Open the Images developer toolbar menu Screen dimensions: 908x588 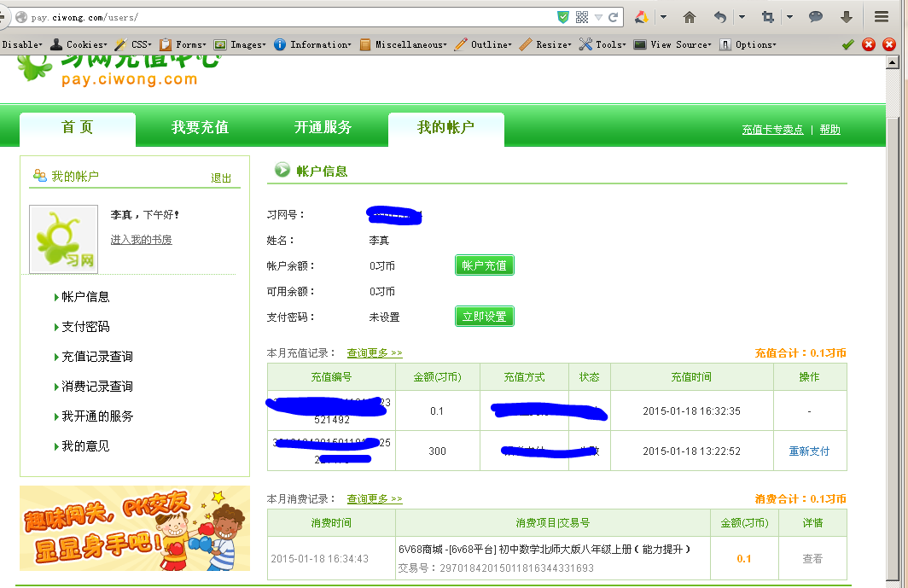241,44
